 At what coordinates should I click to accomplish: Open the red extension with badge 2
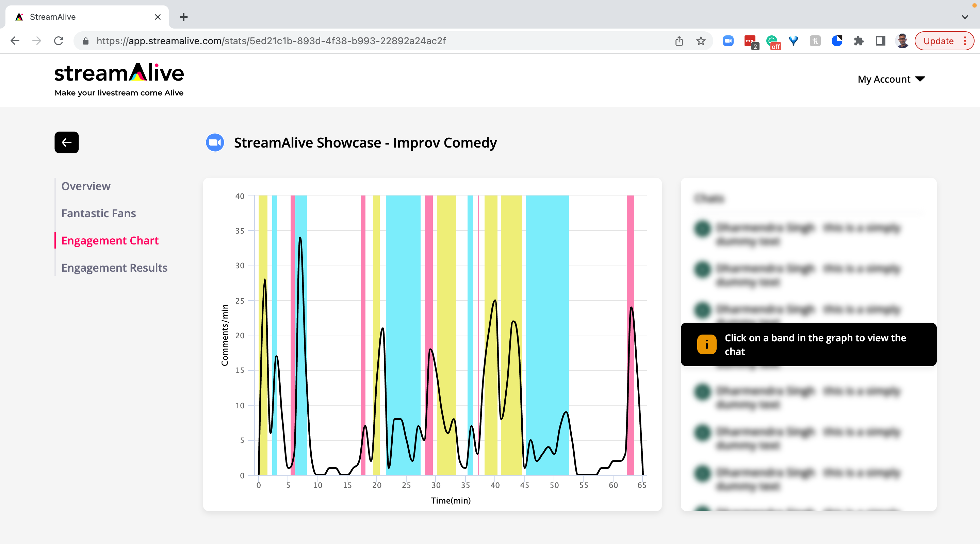(x=751, y=41)
